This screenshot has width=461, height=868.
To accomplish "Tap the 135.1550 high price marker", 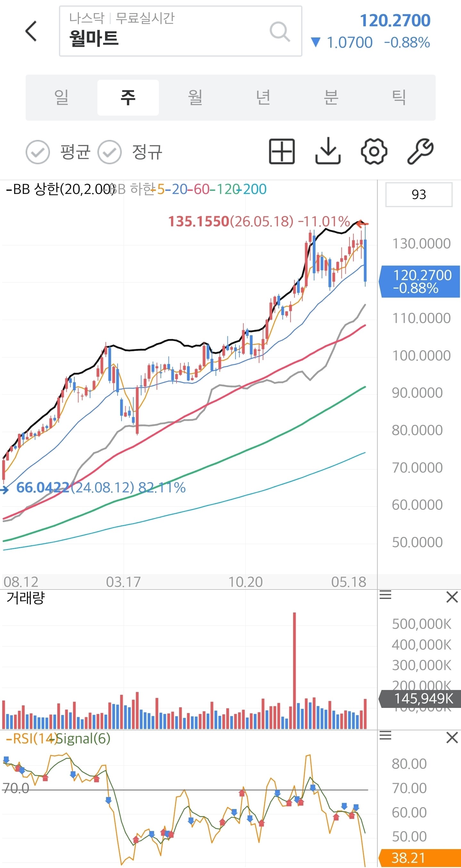I will point(198,221).
